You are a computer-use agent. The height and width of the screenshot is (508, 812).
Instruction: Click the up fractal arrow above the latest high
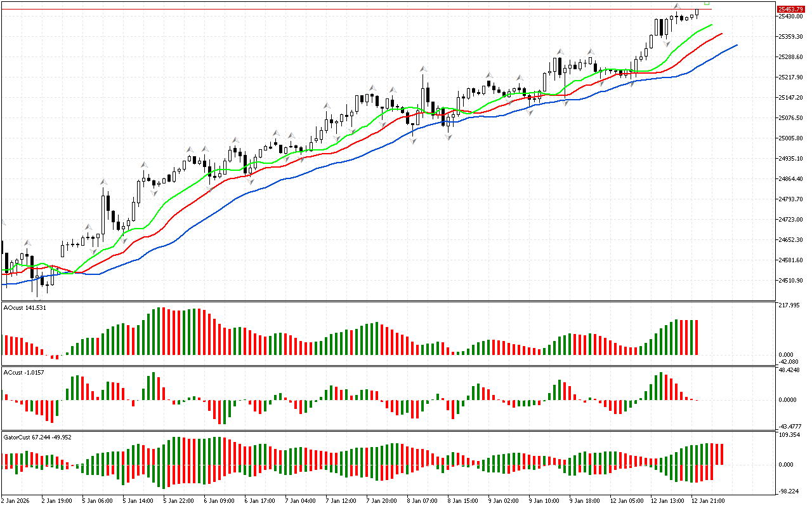point(677,6)
